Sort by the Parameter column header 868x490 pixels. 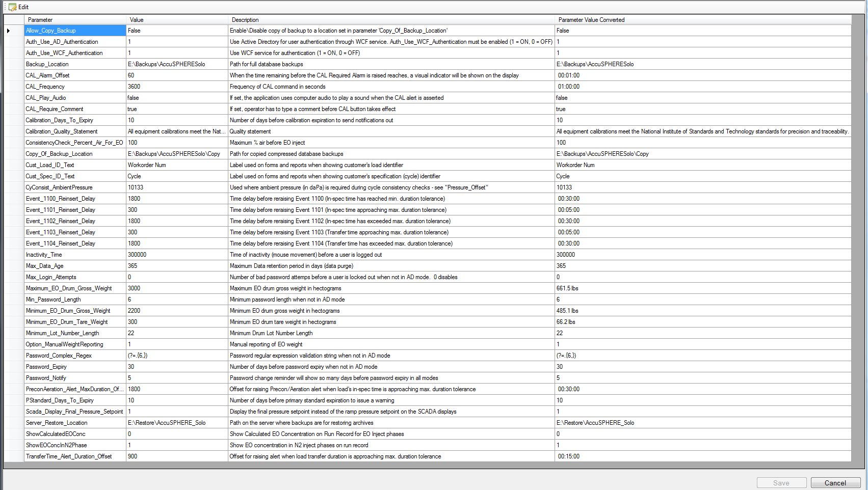coord(75,20)
